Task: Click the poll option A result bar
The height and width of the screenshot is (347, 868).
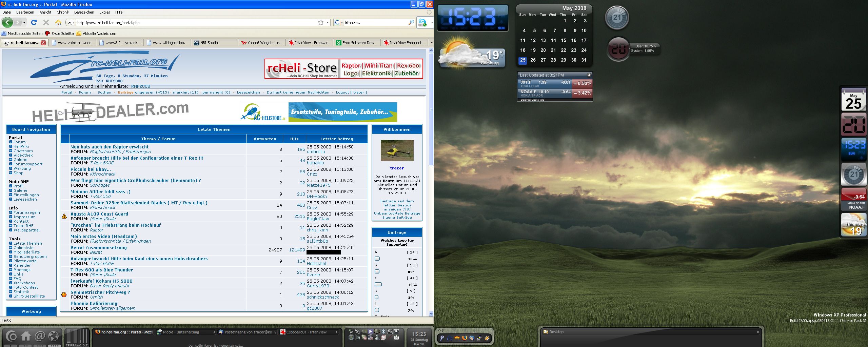Action: (x=377, y=259)
